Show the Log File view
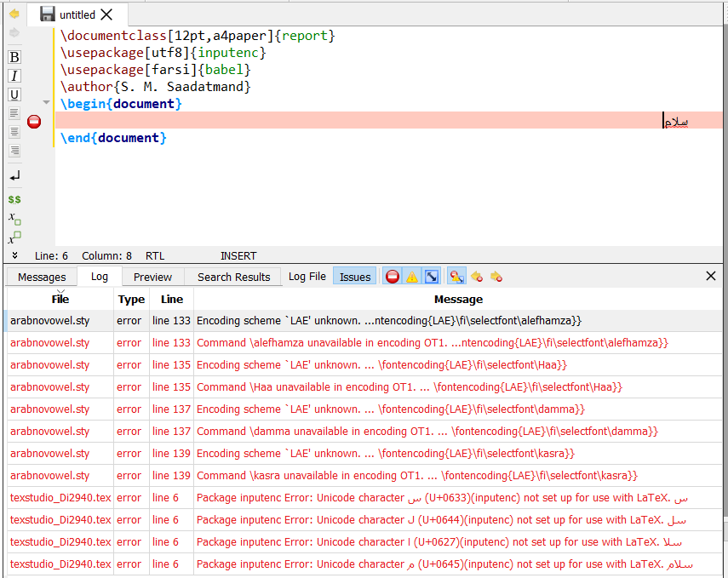The height and width of the screenshot is (578, 728). (x=307, y=277)
